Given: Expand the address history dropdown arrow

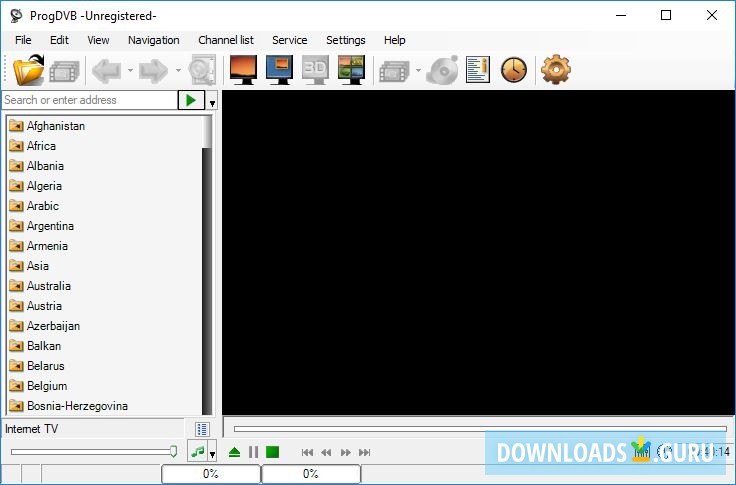Looking at the screenshot, I should click(x=212, y=103).
